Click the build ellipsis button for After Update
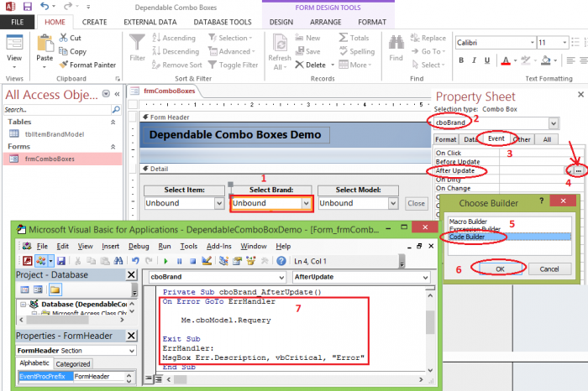Image resolution: width=588 pixels, height=391 pixels. coord(579,171)
